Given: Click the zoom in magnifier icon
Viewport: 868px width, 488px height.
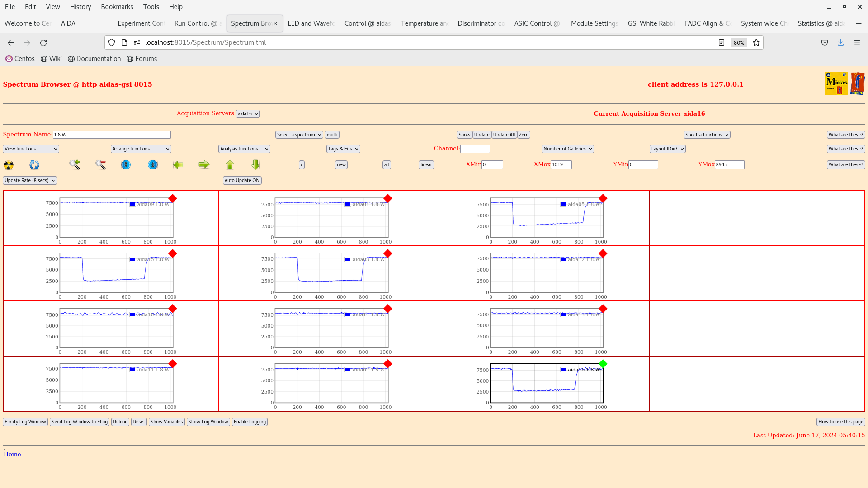Looking at the screenshot, I should 75,164.
